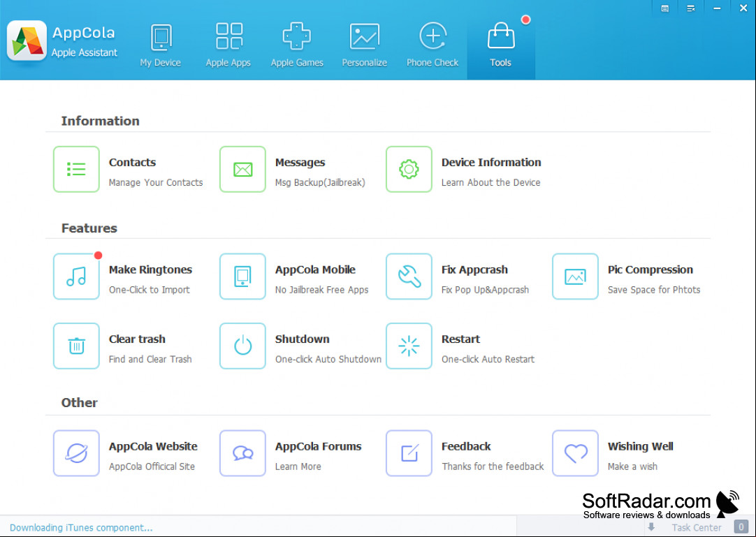756x537 pixels.
Task: Click the 'Downloading iTunes component...' status text
Action: pyautogui.click(x=81, y=528)
